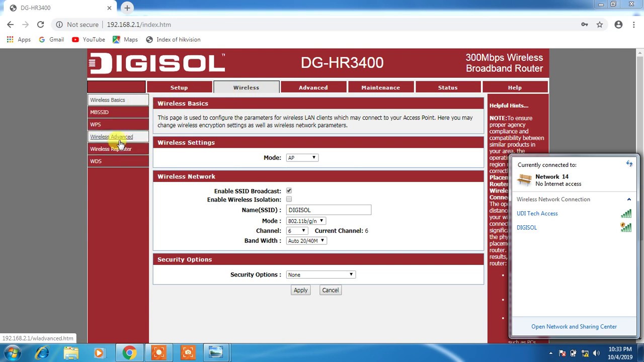The width and height of the screenshot is (644, 362).
Task: Open the Security Options dropdown
Action: 320,275
